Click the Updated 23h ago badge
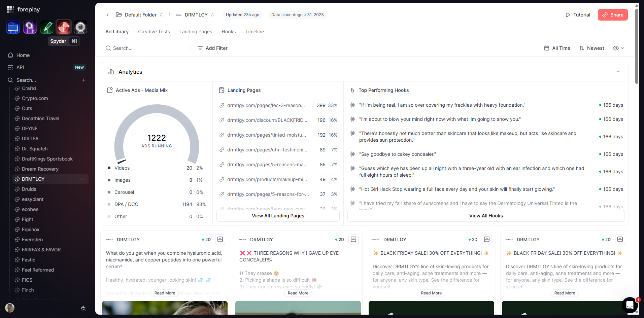This screenshot has width=644, height=318. (242, 15)
